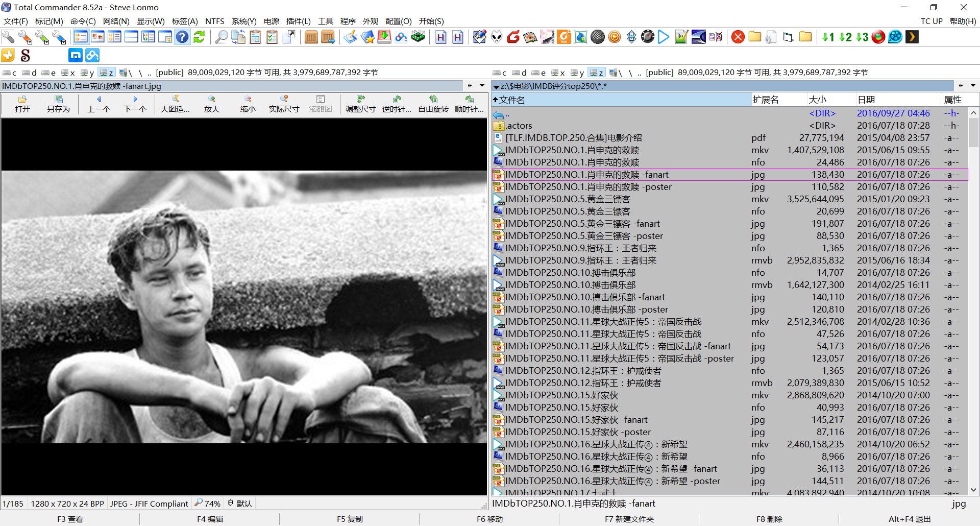Click the blue film reel icon
Image resolution: width=980 pixels, height=526 pixels.
(895, 37)
